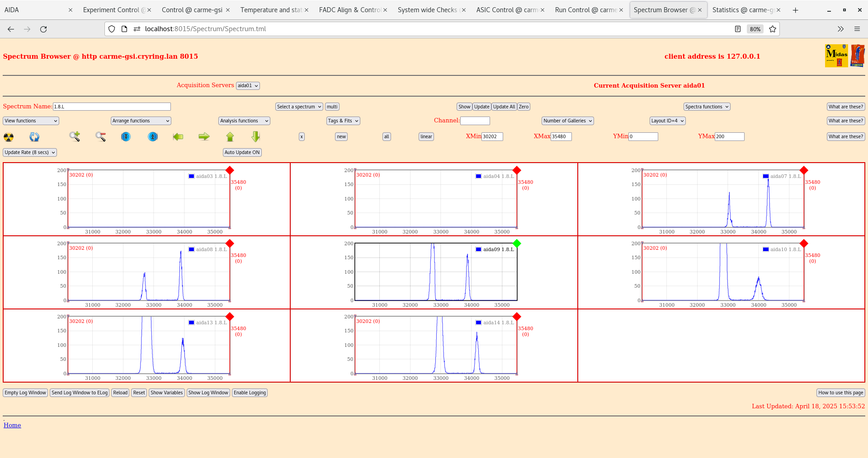Image resolution: width=868 pixels, height=458 pixels.
Task: Click the Update All button
Action: point(504,107)
